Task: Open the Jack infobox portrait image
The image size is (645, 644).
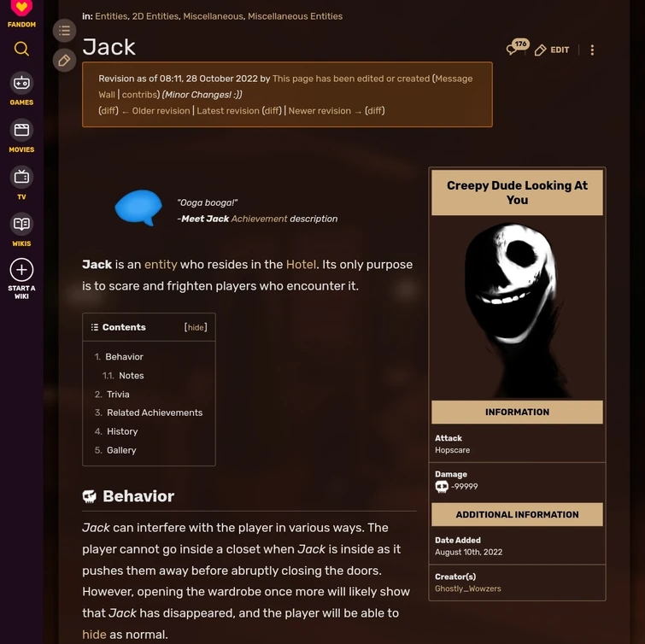Action: click(517, 309)
